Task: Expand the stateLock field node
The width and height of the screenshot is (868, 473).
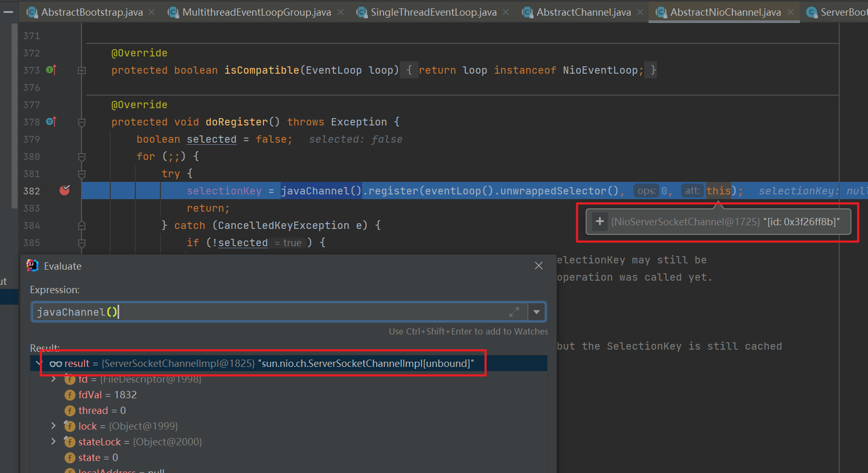Action: [x=53, y=442]
